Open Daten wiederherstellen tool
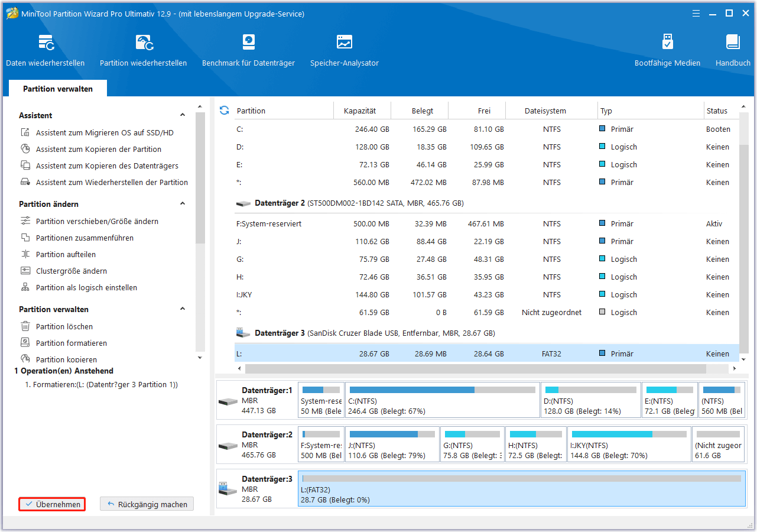Viewport: 757px width, 532px height. pos(45,50)
